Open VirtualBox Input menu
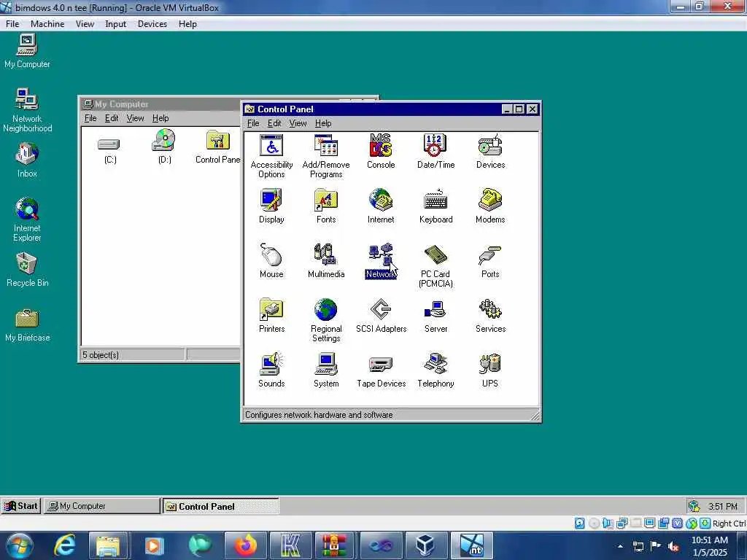747x560 pixels. [115, 24]
